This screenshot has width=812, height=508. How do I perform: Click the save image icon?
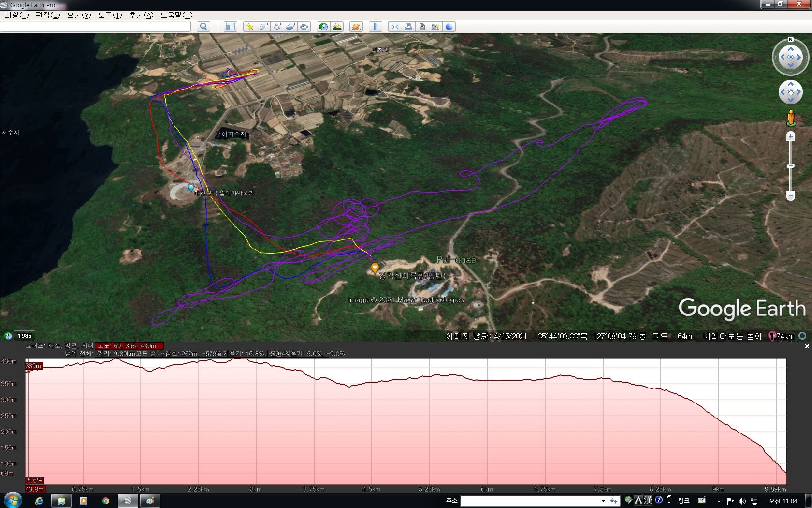pos(422,27)
